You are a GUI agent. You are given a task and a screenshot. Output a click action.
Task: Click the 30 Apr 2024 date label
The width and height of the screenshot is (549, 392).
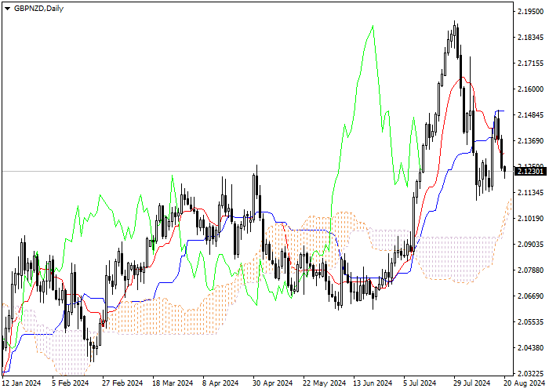click(x=273, y=383)
